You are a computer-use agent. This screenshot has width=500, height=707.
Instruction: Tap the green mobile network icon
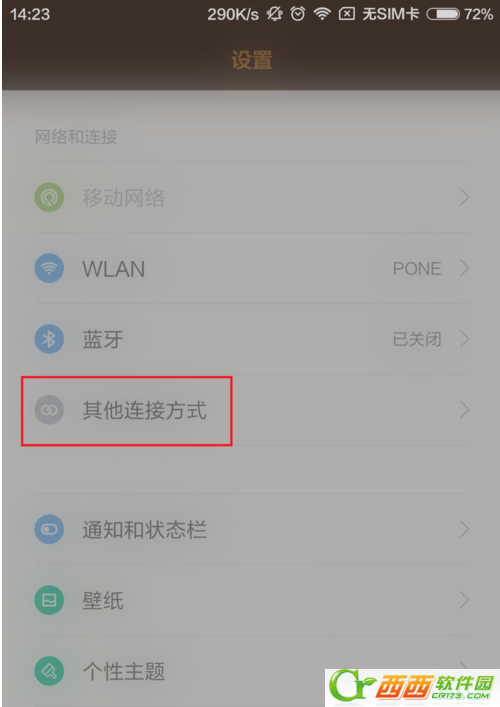(x=49, y=197)
